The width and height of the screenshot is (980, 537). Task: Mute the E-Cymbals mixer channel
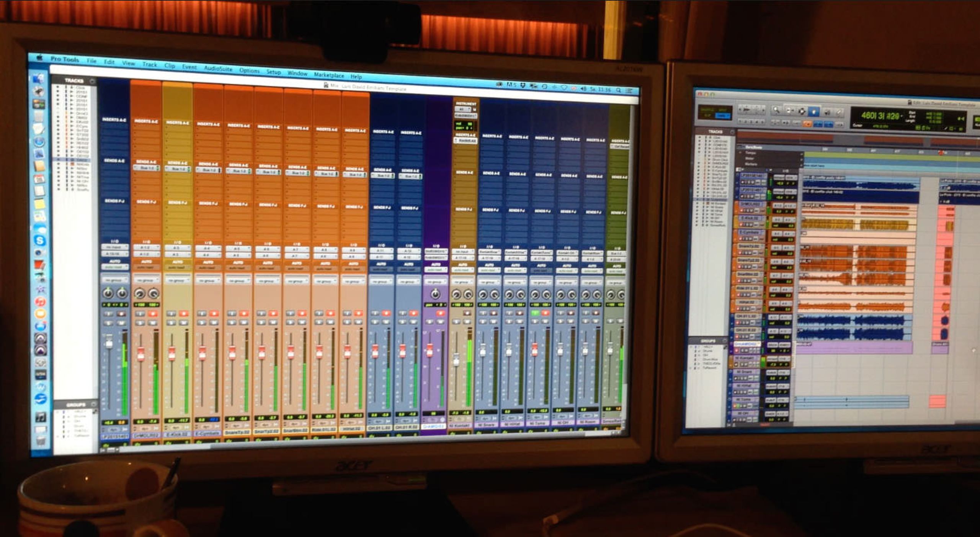[214, 323]
